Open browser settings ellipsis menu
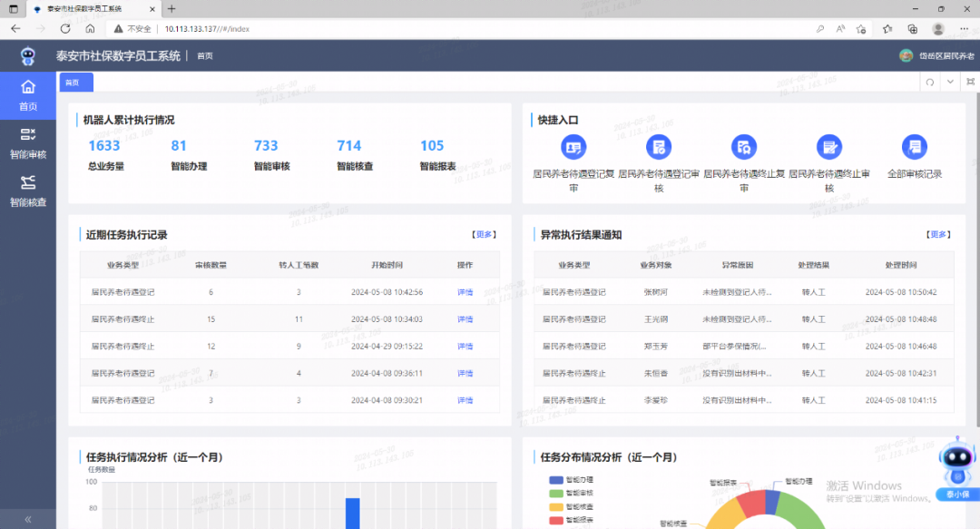 [965, 29]
